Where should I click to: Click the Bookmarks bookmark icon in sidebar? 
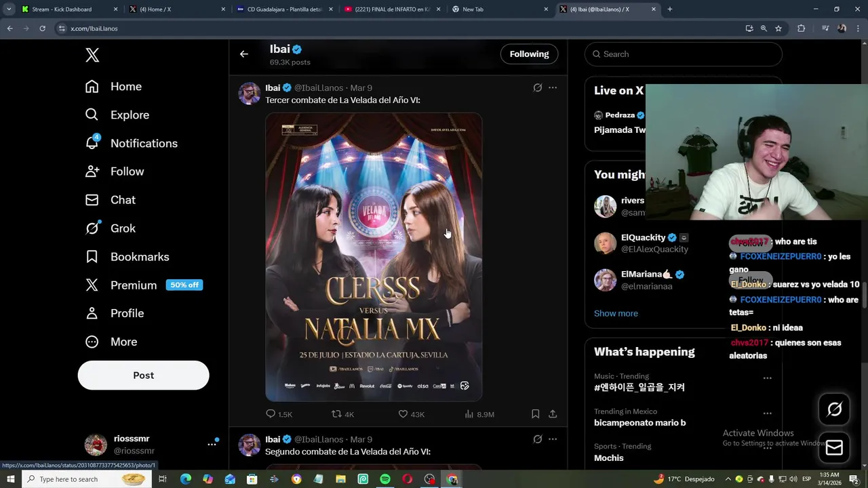click(x=92, y=257)
